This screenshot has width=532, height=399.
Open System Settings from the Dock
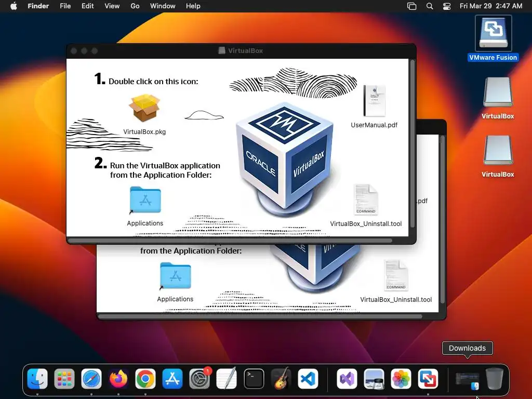[x=199, y=378]
